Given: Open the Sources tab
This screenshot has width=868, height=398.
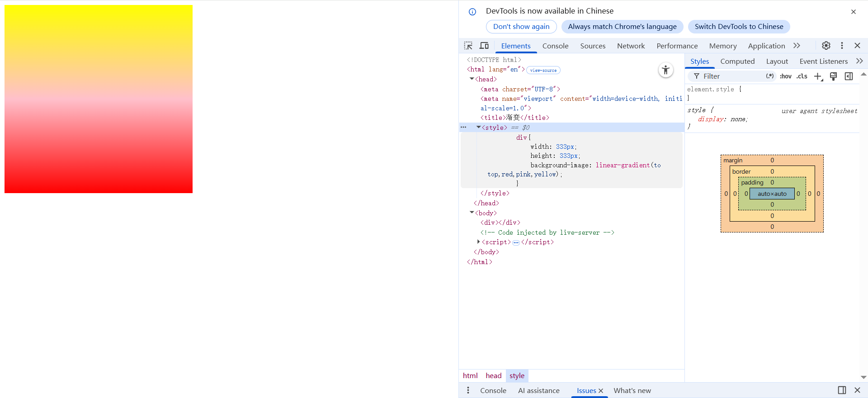Looking at the screenshot, I should pos(593,46).
